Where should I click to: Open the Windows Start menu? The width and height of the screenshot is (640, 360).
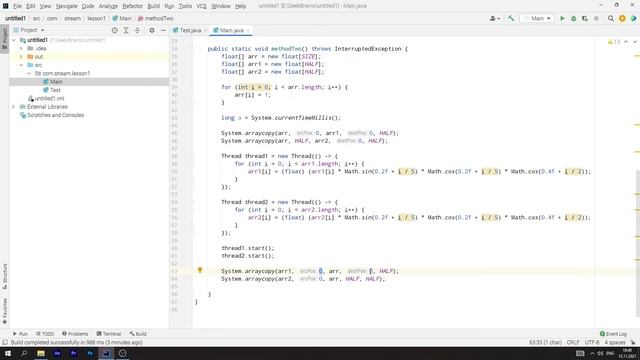pyautogui.click(x=8, y=353)
